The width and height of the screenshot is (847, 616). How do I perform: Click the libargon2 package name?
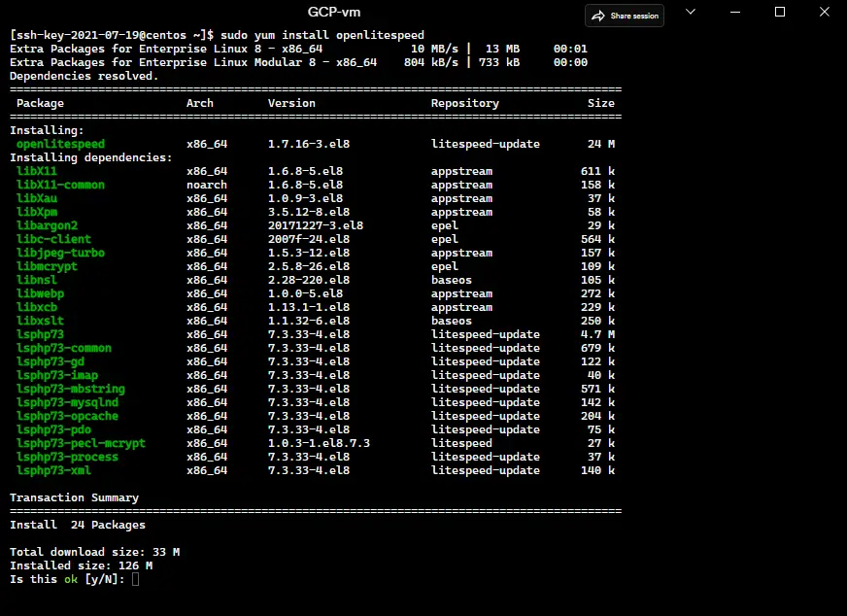pos(47,225)
